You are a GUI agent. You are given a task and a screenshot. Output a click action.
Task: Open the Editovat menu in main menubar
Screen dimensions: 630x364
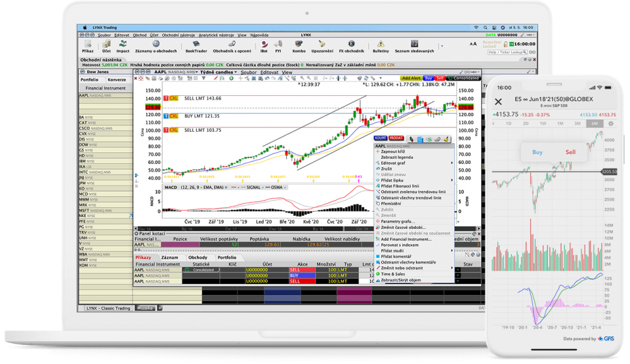[122, 35]
